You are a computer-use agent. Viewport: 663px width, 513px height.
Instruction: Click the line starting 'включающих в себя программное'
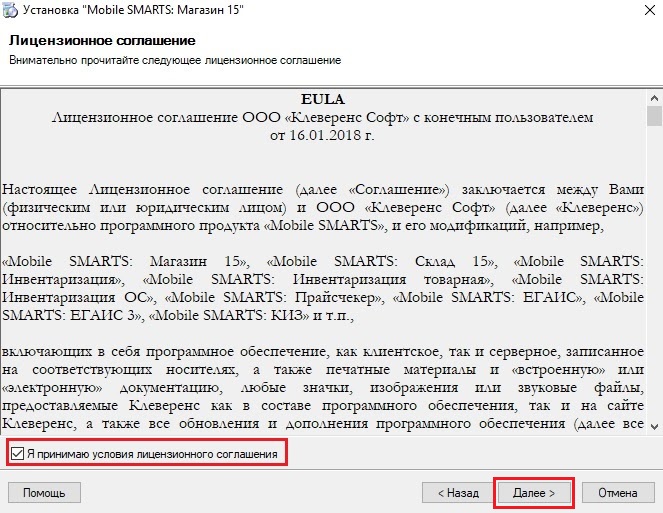coord(323,351)
